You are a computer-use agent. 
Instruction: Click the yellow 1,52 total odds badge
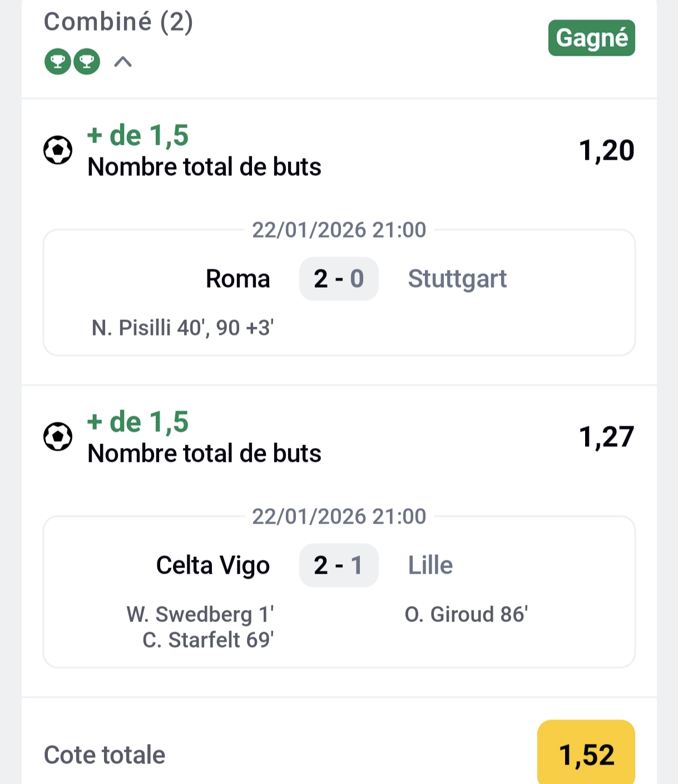[x=586, y=754]
